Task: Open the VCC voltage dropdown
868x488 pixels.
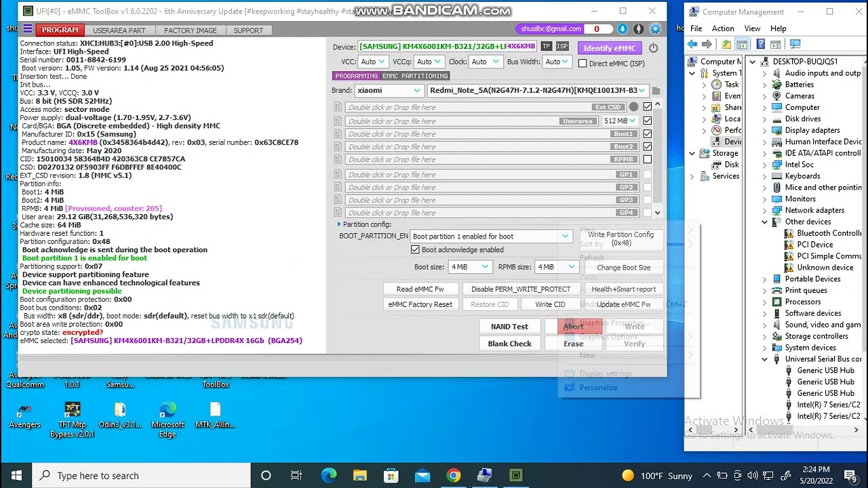Action: (373, 62)
